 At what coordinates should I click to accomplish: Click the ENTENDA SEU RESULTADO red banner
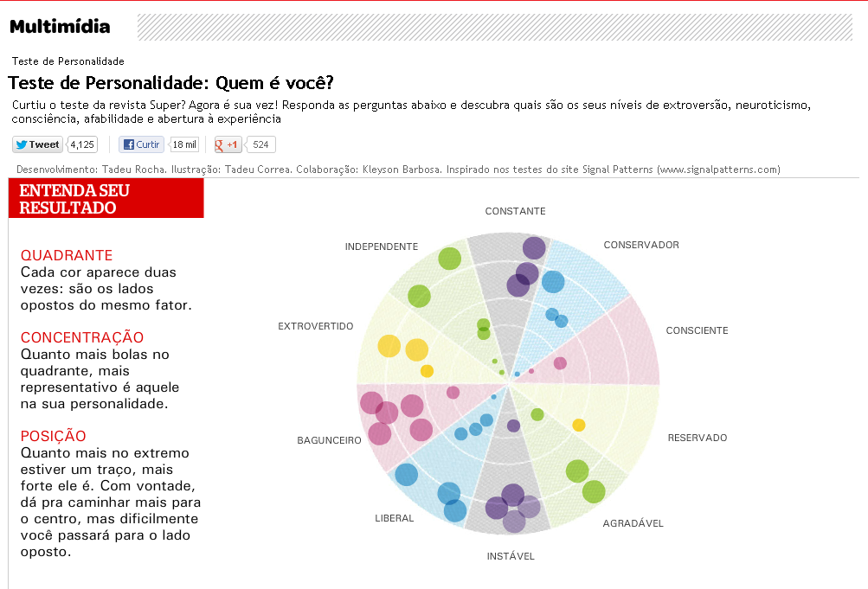point(104,198)
